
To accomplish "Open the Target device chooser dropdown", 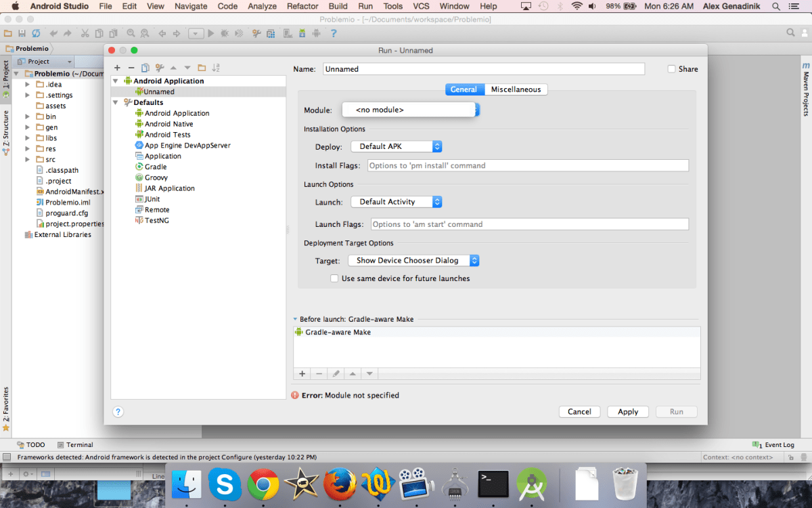I will [x=413, y=260].
